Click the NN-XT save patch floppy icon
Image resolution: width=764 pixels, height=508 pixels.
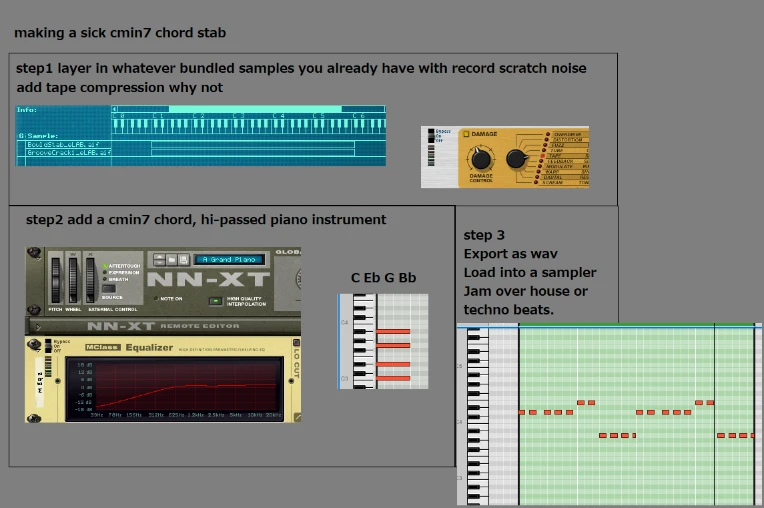tap(184, 260)
